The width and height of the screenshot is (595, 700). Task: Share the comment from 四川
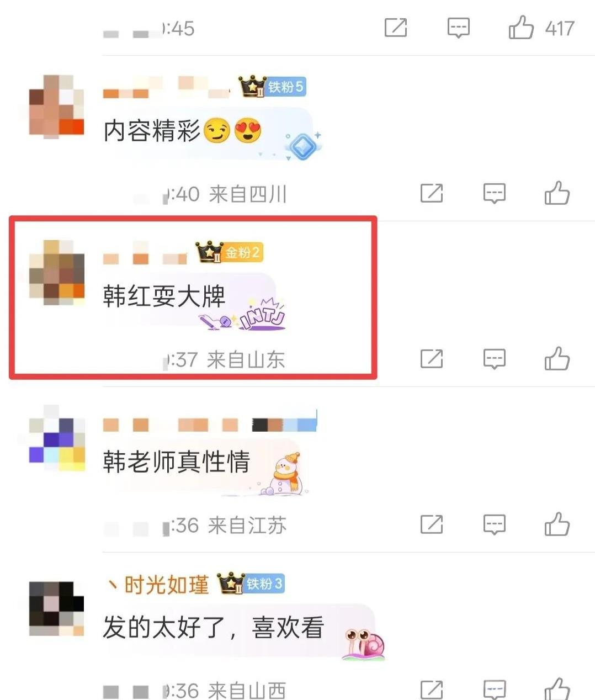click(432, 193)
